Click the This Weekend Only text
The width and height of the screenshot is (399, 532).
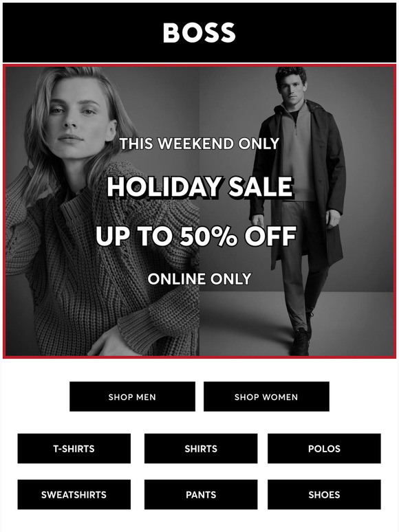coord(199,144)
